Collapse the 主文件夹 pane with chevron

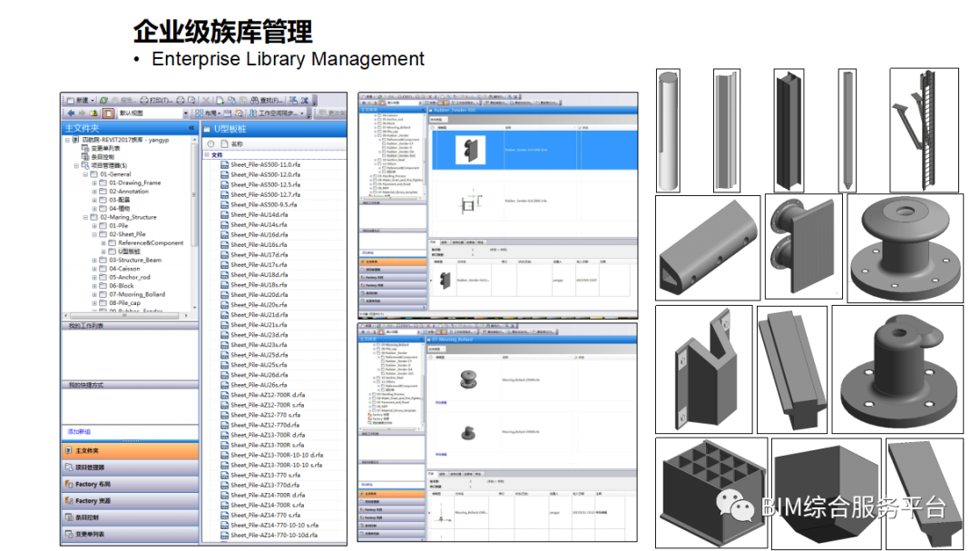pos(191,128)
